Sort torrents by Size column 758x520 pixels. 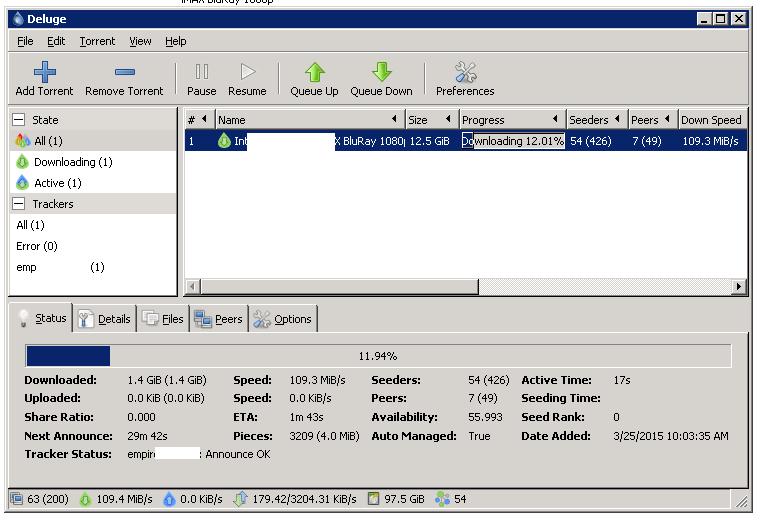432,119
